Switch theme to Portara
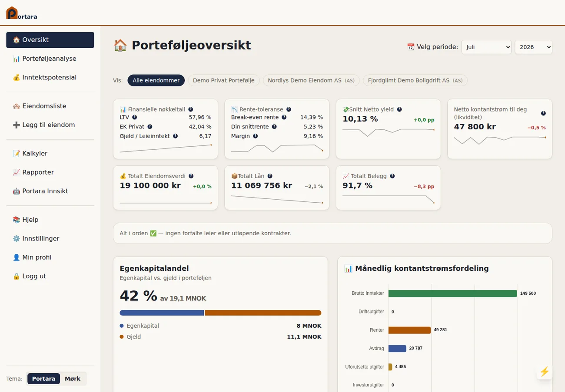The height and width of the screenshot is (392, 565). click(x=43, y=379)
